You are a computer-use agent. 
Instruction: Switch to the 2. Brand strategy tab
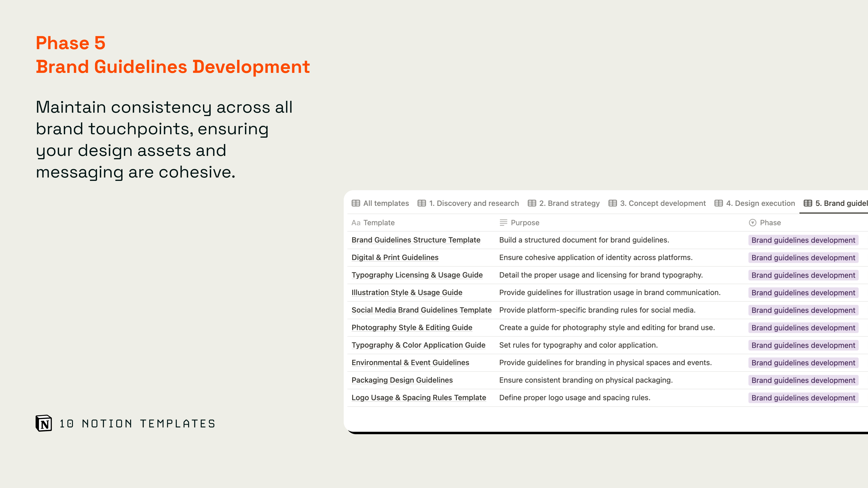[569, 203]
